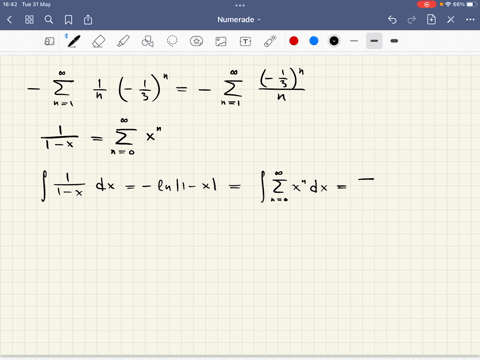Select the Pen tool

coord(73,41)
